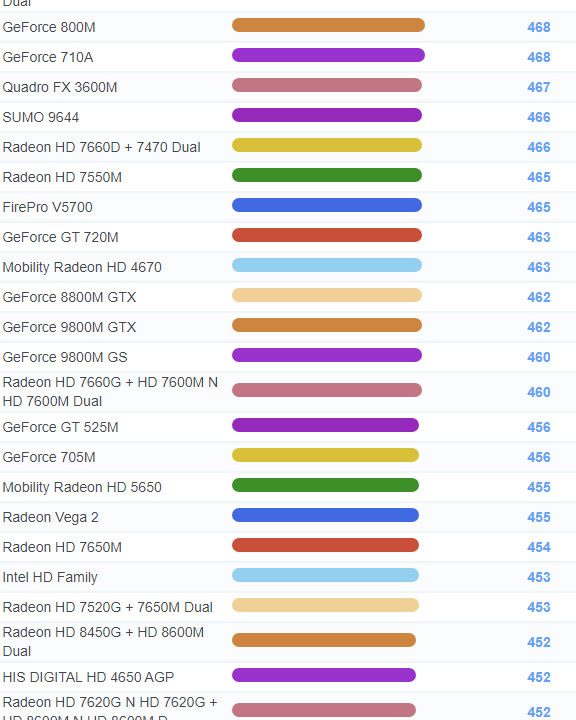
Task: Click score 455 for Mobility Radeon HD 5650
Action: point(539,487)
